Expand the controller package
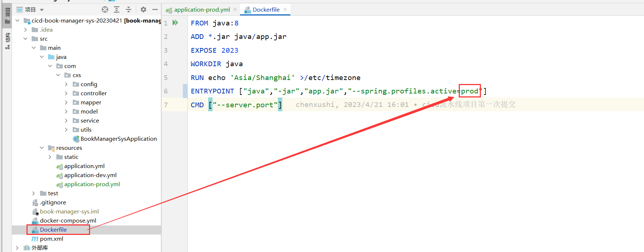 coord(66,93)
